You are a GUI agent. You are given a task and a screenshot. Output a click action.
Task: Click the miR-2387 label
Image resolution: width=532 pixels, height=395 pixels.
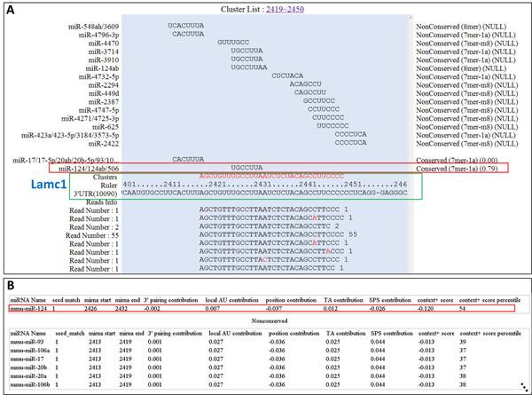[104, 102]
